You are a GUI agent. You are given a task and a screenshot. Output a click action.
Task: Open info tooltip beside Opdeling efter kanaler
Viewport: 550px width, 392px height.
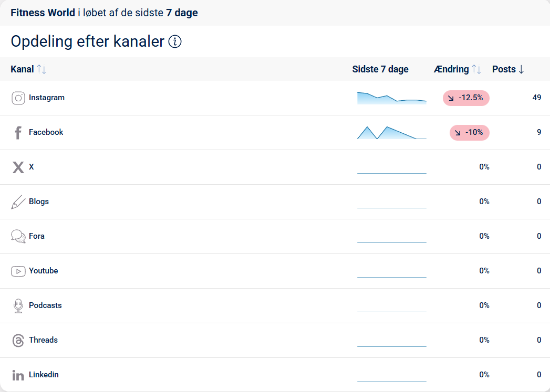pos(175,41)
